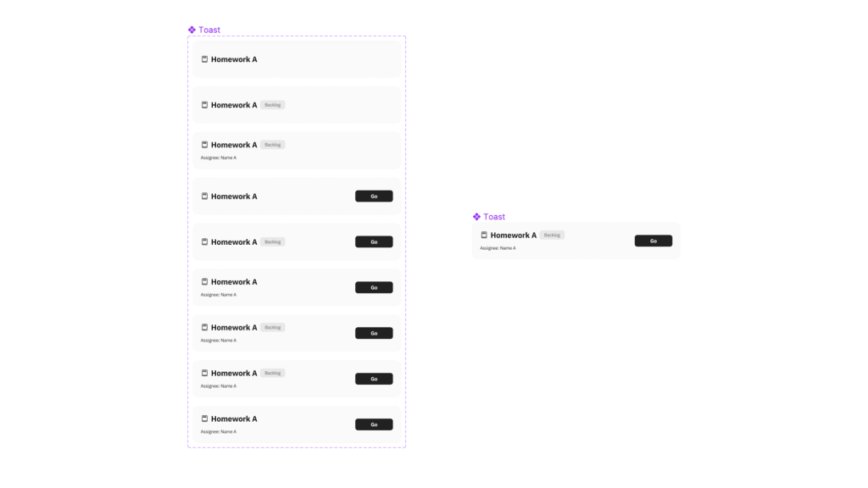The image size is (868, 488).
Task: Click the homework icon in the topmost toast variant
Action: [x=204, y=59]
